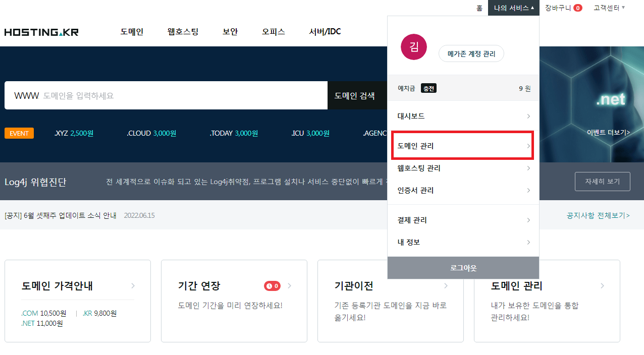Screen dimensions: 644x355
Task: Expand the 인증서 관리 entry via its chevron
Action: click(528, 190)
